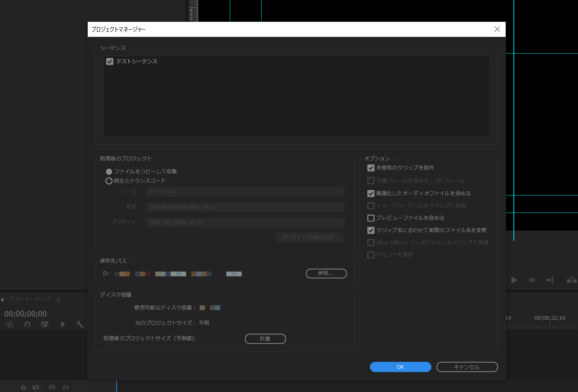Uncheck the テストシーケンス sequence checkbox
Image resolution: width=578 pixels, height=392 pixels.
[x=110, y=61]
